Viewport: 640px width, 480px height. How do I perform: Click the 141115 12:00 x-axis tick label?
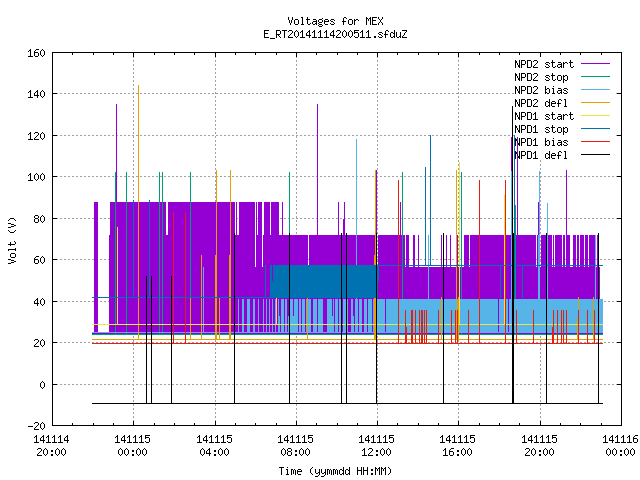pos(376,446)
